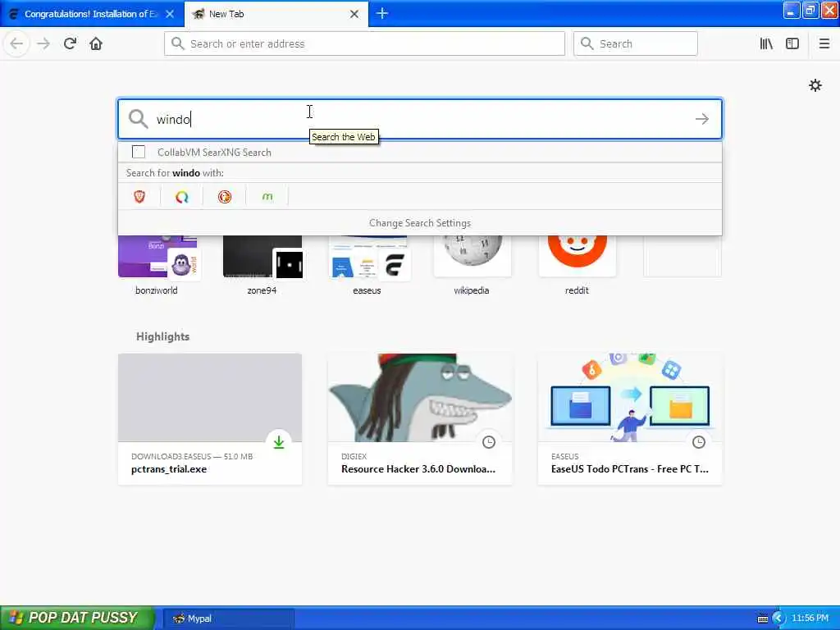This screenshot has width=840, height=630.
Task: Open the Start button on taskbar
Action: point(77,618)
